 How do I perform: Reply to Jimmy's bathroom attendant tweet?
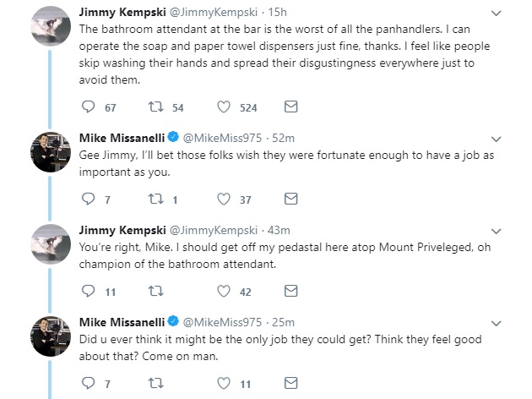pos(88,107)
